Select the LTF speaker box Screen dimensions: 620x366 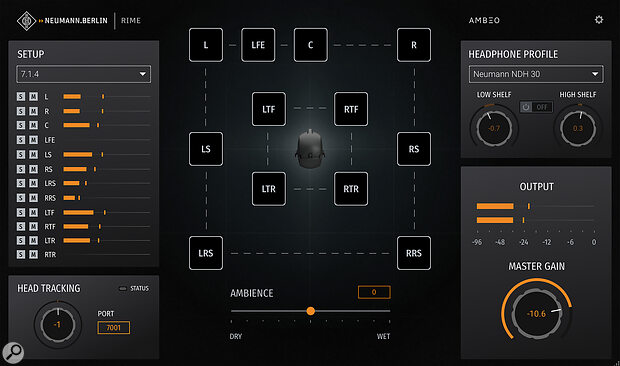click(268, 109)
